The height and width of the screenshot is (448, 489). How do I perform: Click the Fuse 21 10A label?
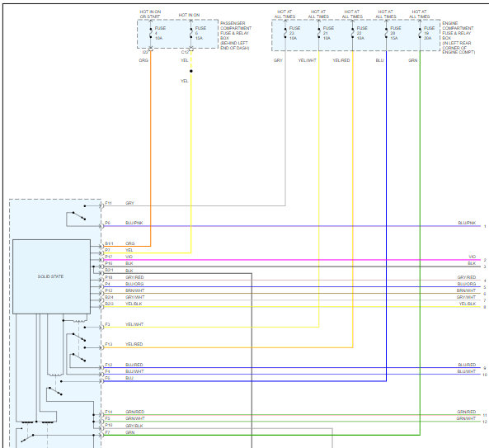(328, 33)
